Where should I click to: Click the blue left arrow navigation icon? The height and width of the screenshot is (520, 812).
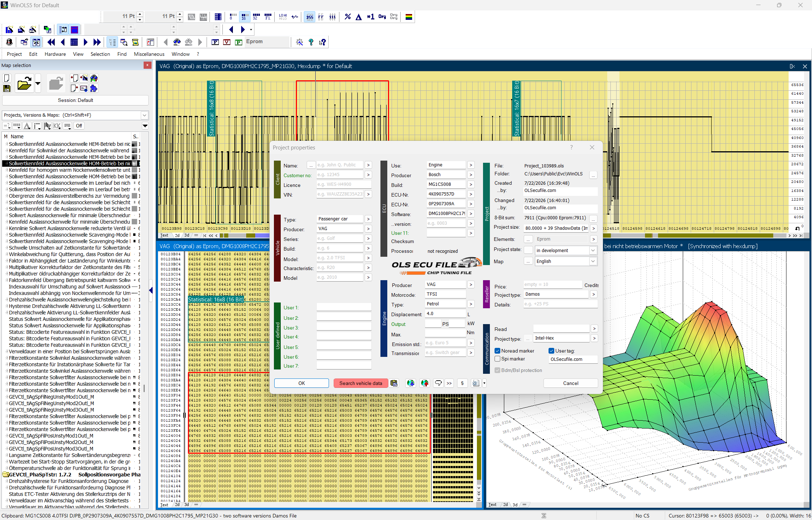click(x=231, y=30)
